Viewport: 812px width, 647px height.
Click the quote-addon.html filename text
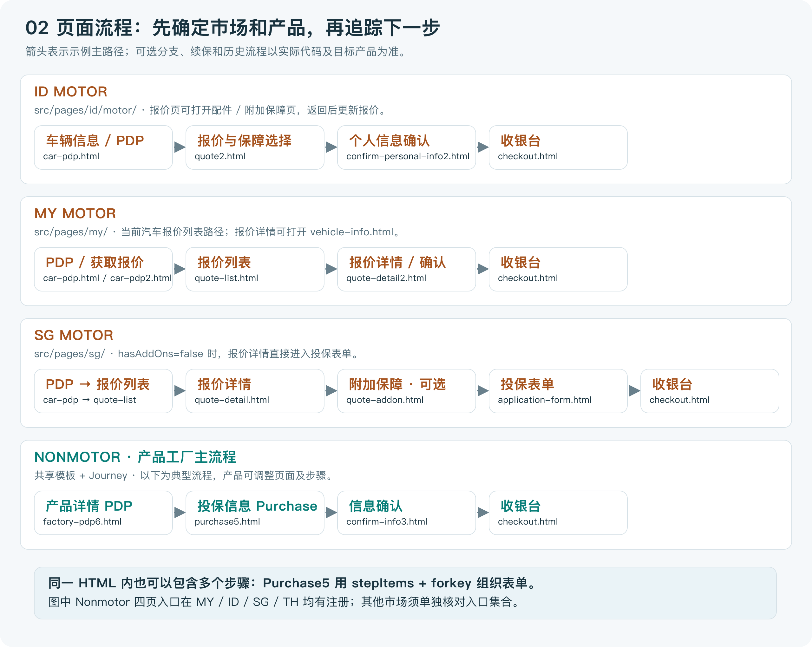point(385,400)
